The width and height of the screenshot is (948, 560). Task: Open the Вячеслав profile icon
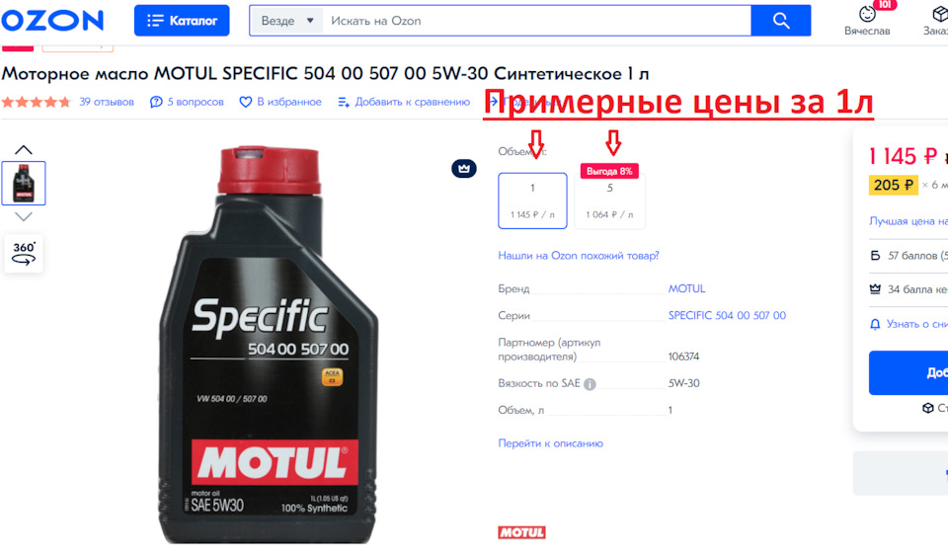point(867,15)
